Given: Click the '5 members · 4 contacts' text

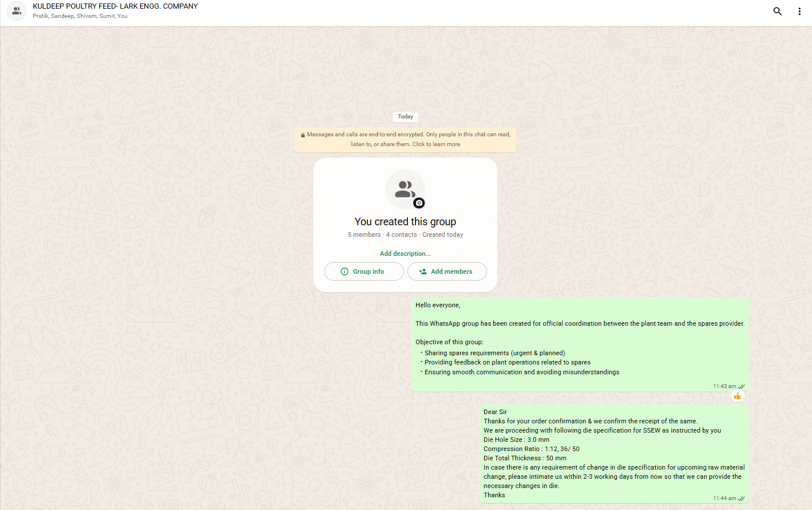Looking at the screenshot, I should 382,235.
